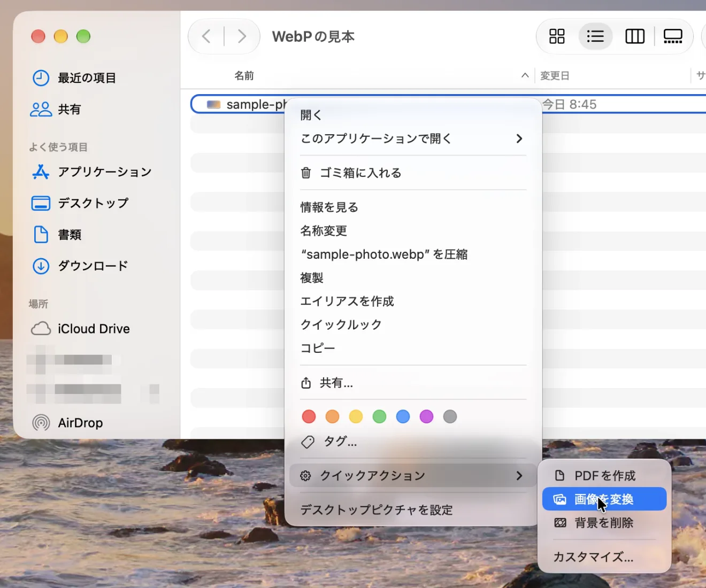
Task: Open AirDrop in the sidebar
Action: click(67, 423)
